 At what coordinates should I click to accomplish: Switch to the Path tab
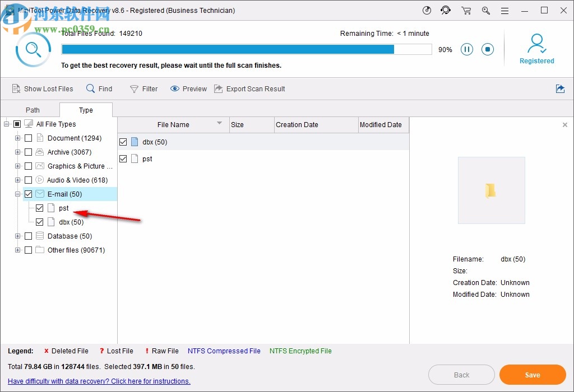click(x=33, y=110)
